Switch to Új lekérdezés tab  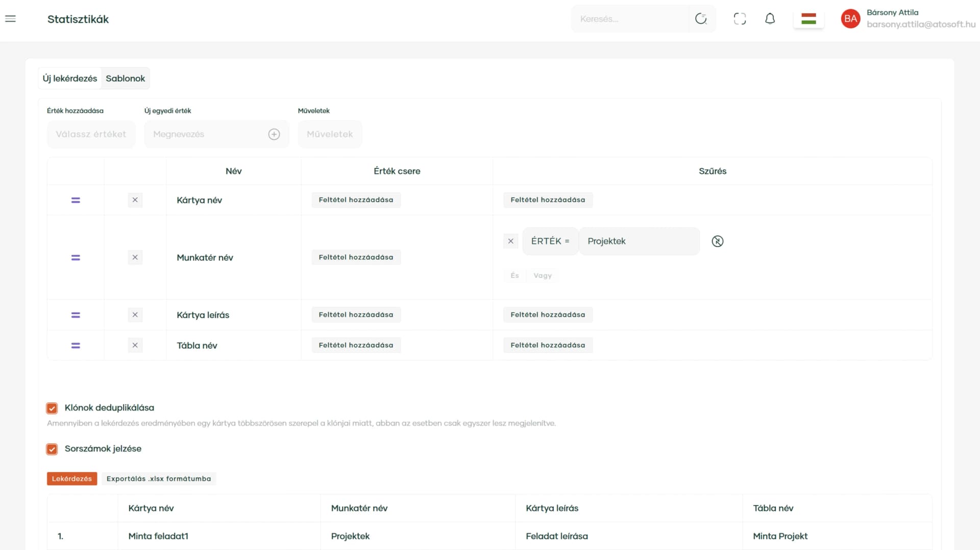click(70, 79)
